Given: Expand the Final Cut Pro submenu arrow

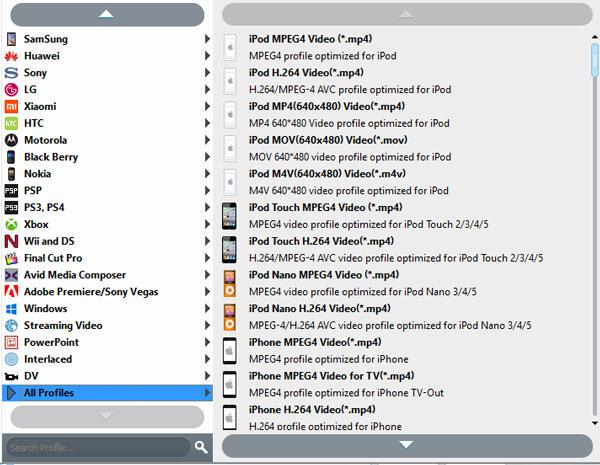Looking at the screenshot, I should click(207, 258).
